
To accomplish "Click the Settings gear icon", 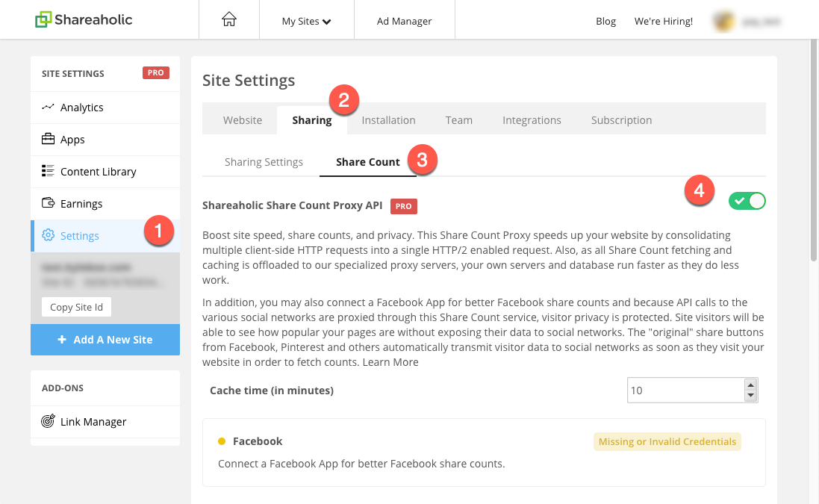I will point(48,235).
